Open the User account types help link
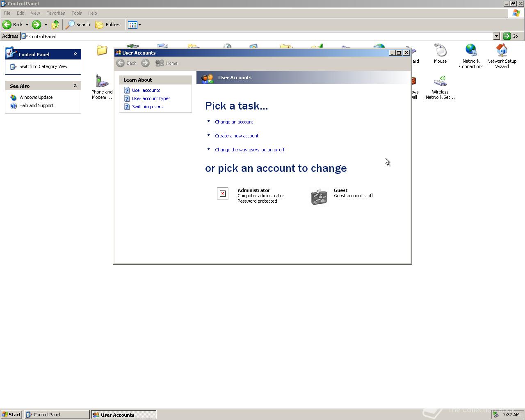 [x=151, y=98]
